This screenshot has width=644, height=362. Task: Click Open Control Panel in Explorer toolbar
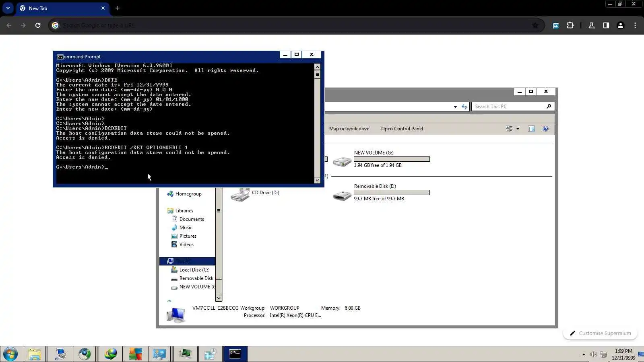click(402, 129)
